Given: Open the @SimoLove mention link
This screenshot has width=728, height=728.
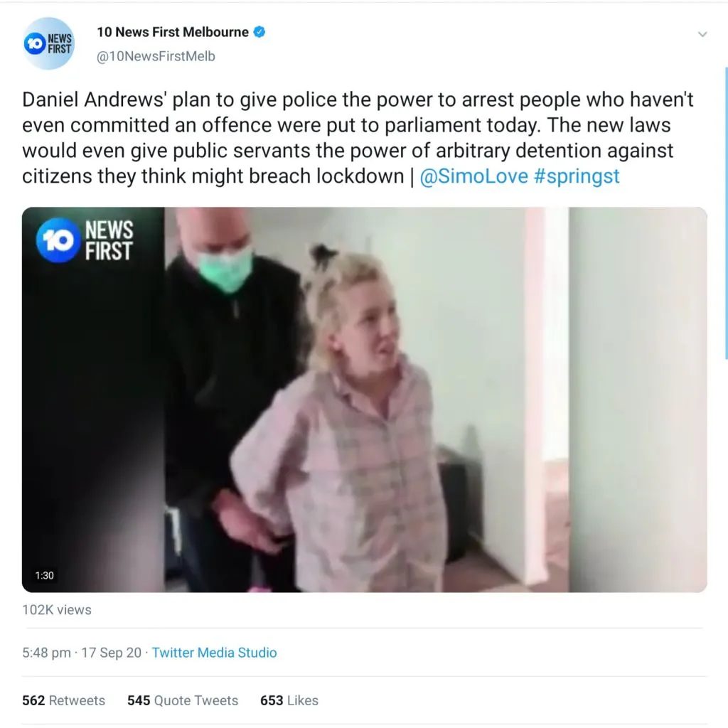Looking at the screenshot, I should pyautogui.click(x=473, y=176).
